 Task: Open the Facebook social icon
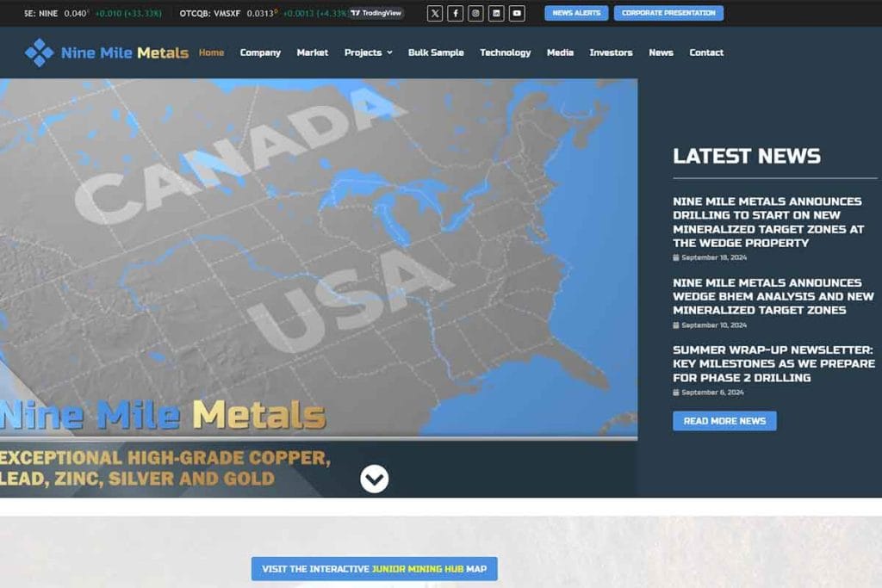coord(456,13)
